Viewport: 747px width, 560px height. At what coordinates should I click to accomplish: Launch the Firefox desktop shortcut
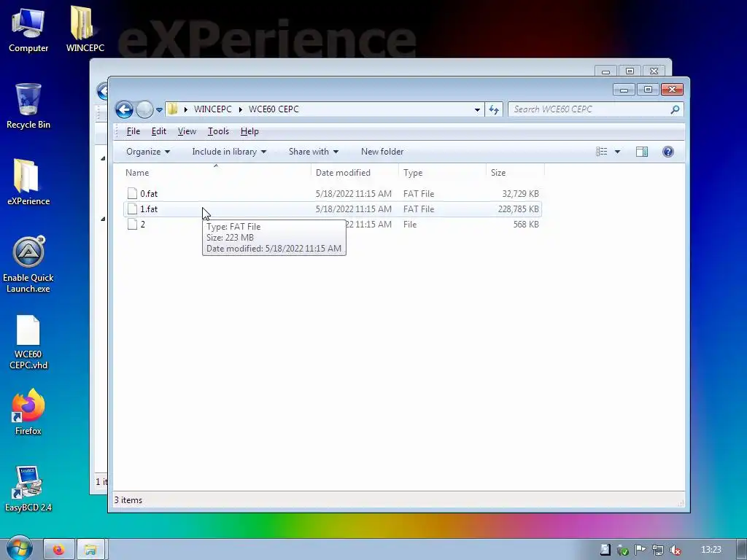(x=28, y=411)
